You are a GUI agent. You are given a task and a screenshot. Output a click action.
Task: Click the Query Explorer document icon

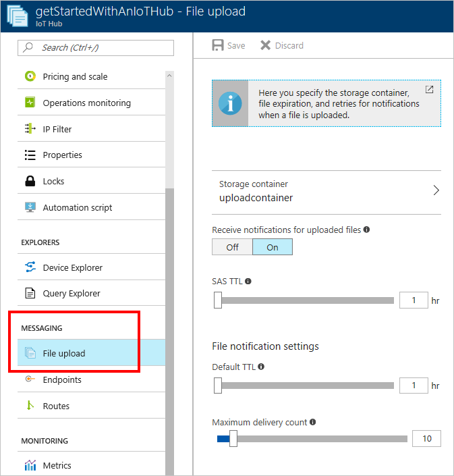30,293
